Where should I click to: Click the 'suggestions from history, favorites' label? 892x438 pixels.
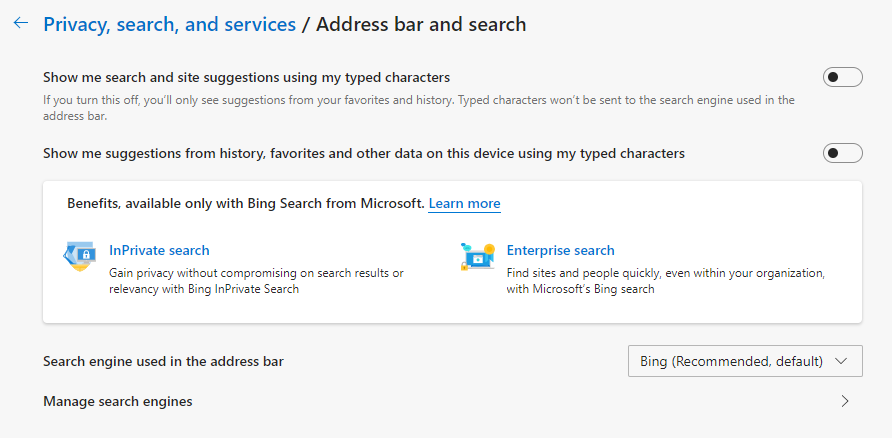[x=364, y=153]
